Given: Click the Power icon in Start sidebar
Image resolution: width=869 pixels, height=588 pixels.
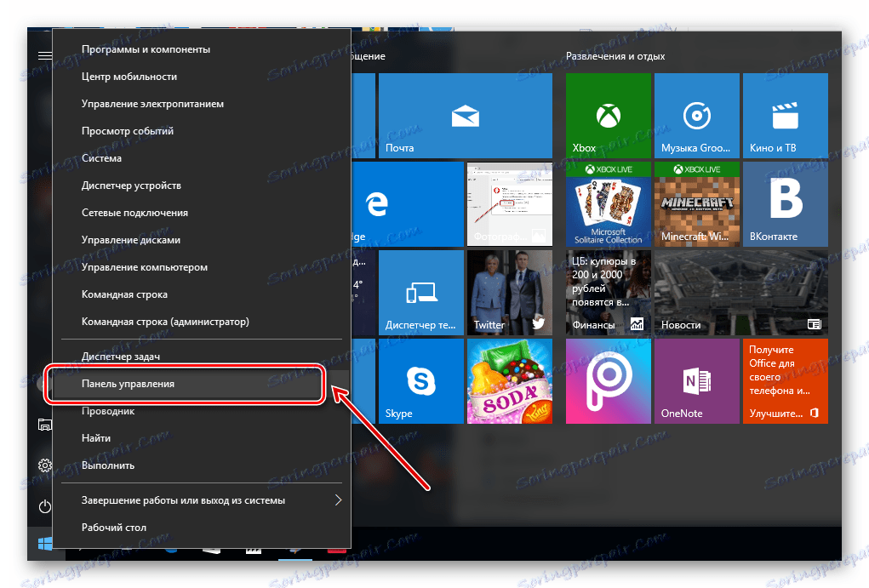Looking at the screenshot, I should click(45, 506).
